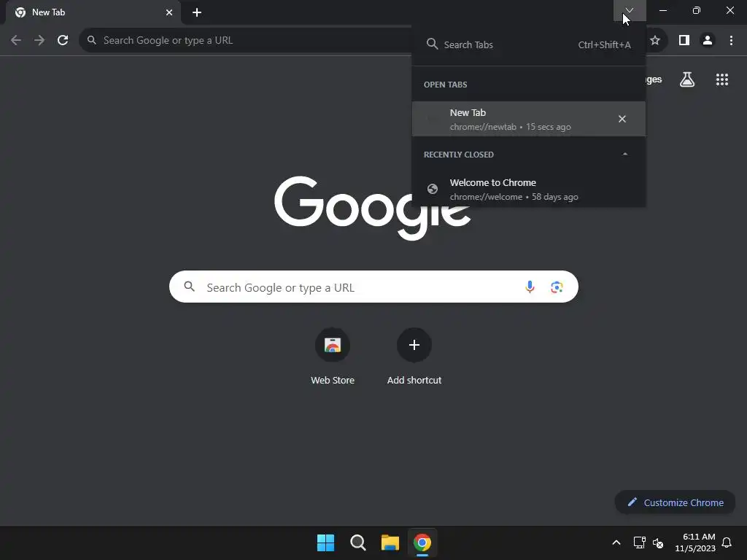Click the Welcome to Chrome globe icon
Screen dimensions: 747x560
pyautogui.click(x=432, y=189)
